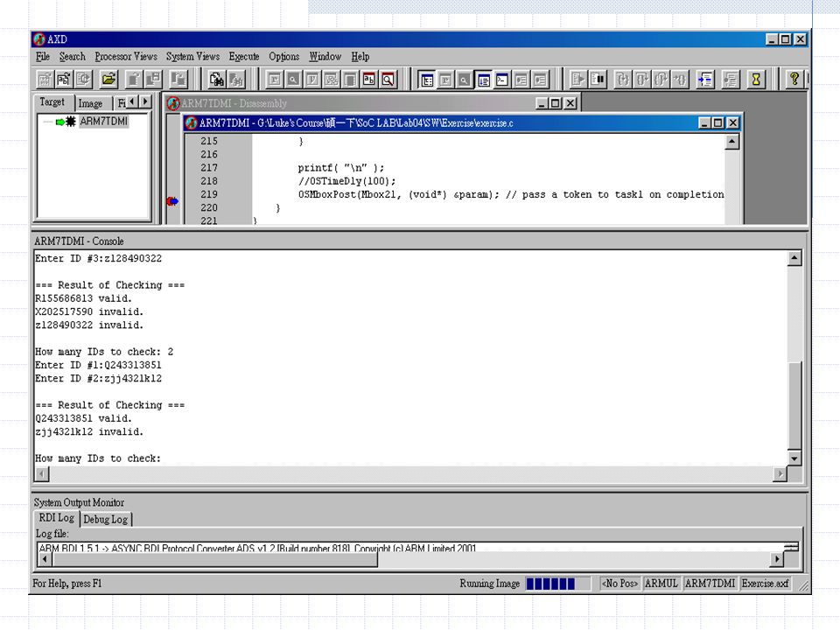Open the Search menu
This screenshot has width=840, height=630.
click(x=73, y=57)
